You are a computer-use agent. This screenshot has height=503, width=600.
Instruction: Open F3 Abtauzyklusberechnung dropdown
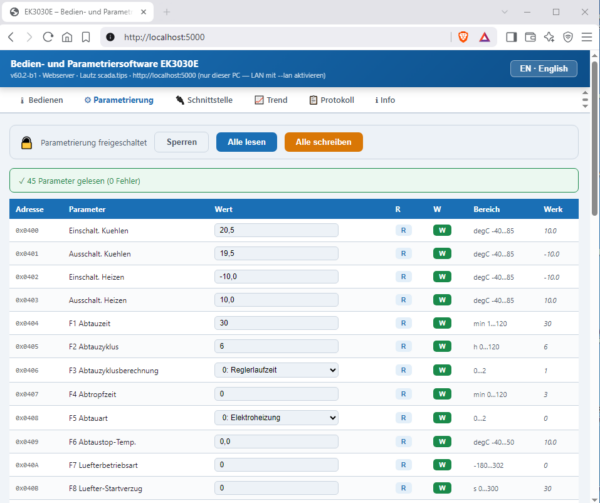[276, 370]
